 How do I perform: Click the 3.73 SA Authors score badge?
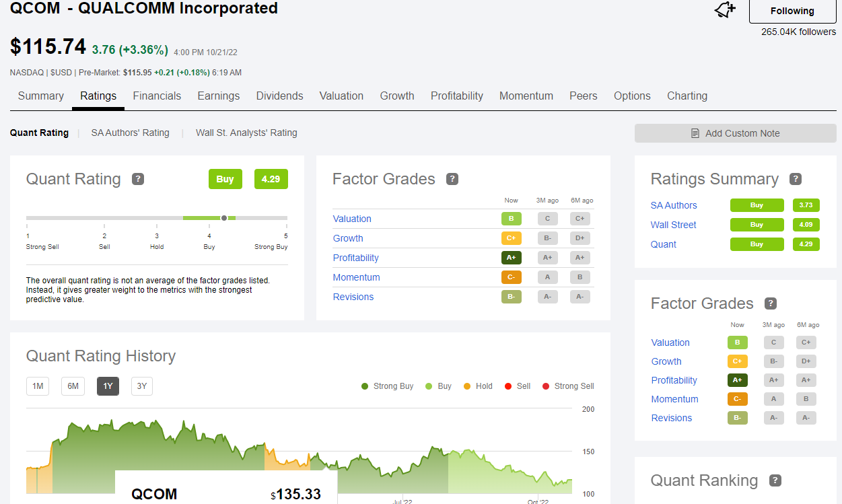pos(806,205)
